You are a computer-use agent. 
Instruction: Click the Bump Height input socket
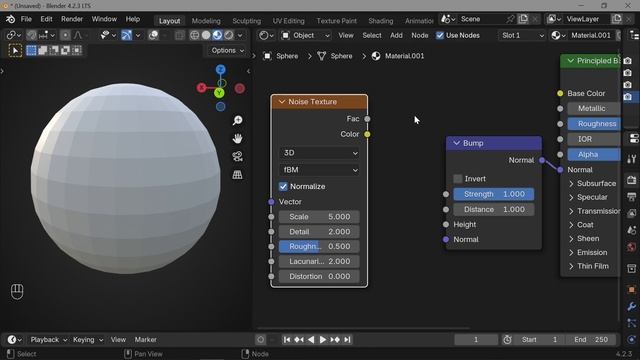click(446, 224)
